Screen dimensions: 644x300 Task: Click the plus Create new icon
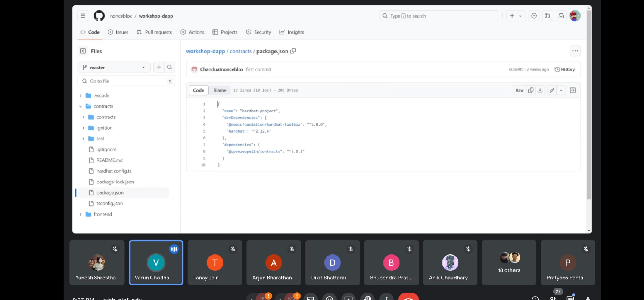(x=512, y=16)
